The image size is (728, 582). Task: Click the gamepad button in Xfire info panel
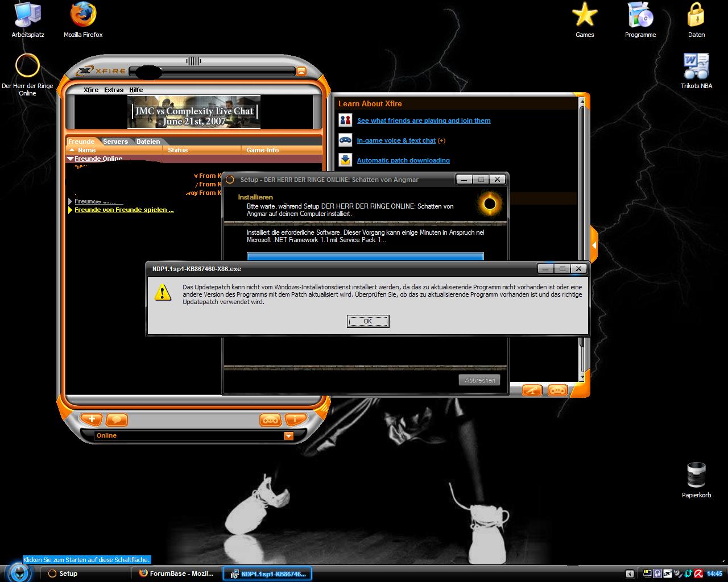[x=557, y=390]
